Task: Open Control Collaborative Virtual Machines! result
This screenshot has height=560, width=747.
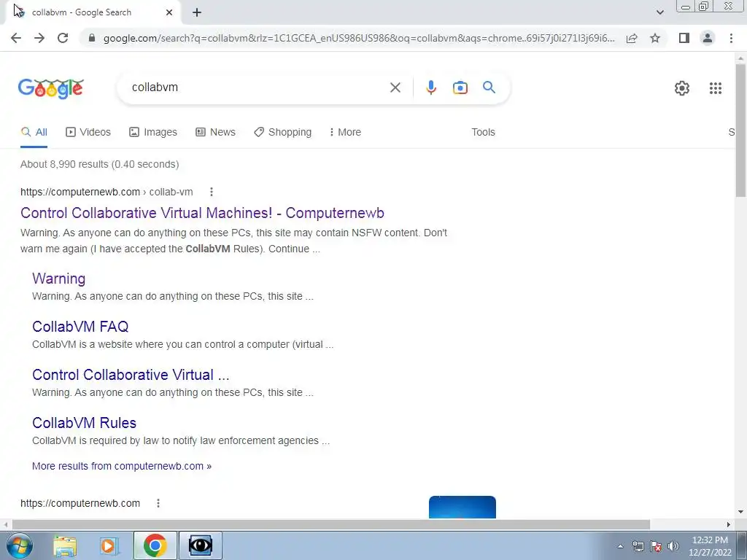Action: click(x=203, y=213)
